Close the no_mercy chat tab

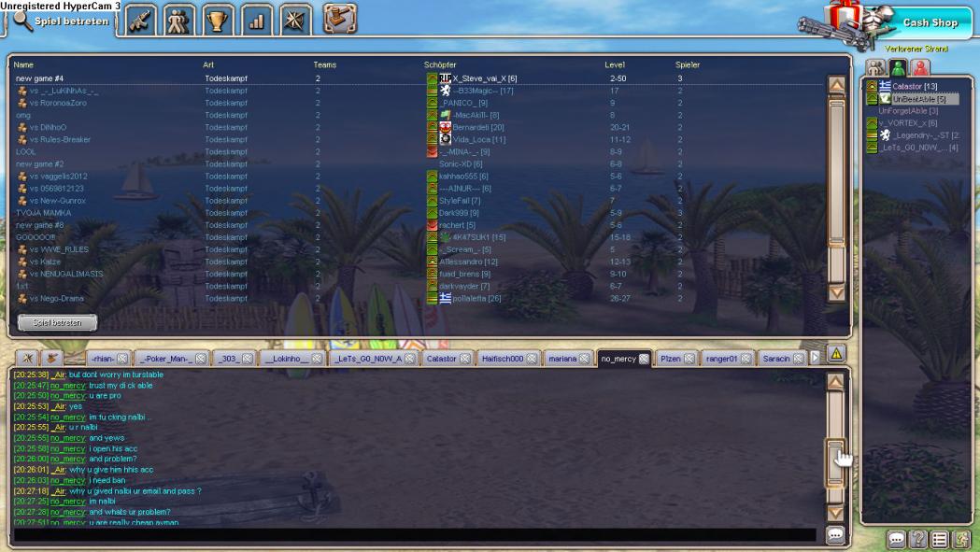644,359
